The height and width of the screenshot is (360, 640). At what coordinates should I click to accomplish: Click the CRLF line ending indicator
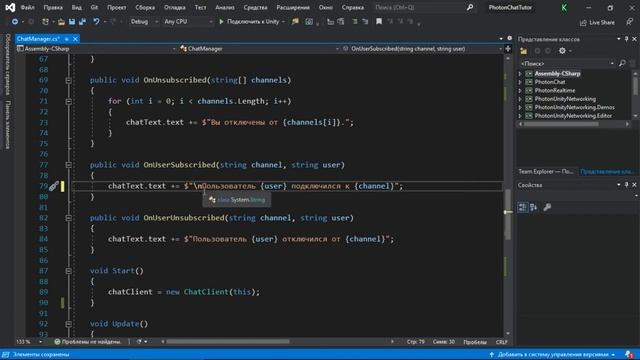coord(502,342)
